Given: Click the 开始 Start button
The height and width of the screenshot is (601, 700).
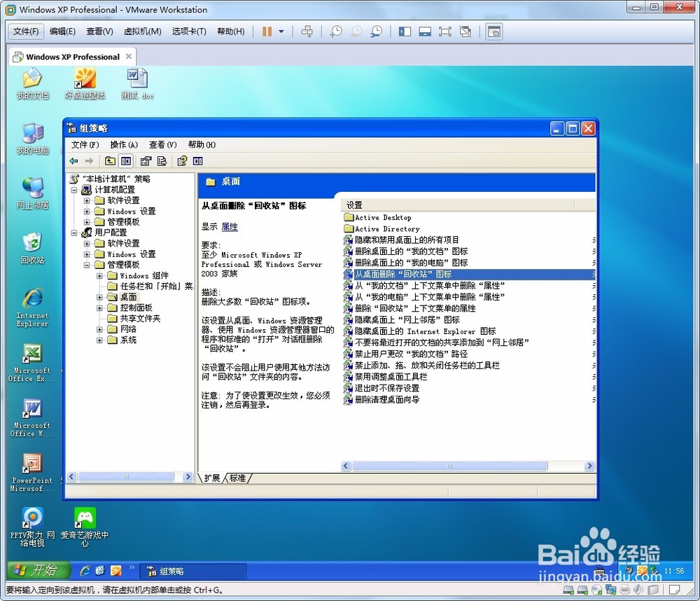Looking at the screenshot, I should [x=38, y=570].
